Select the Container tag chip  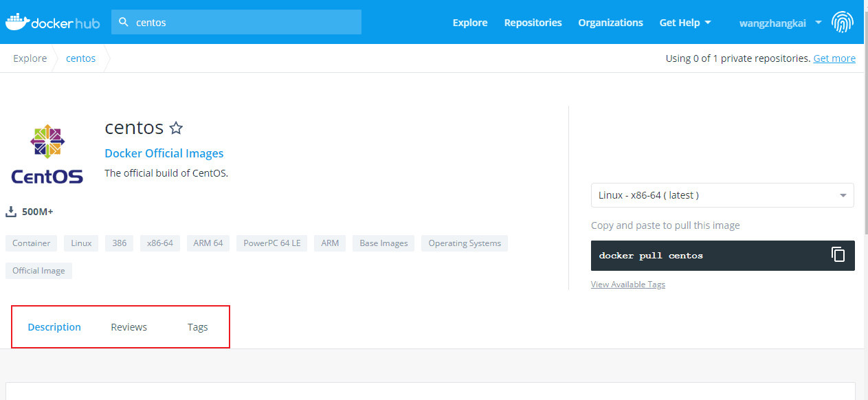(x=31, y=243)
